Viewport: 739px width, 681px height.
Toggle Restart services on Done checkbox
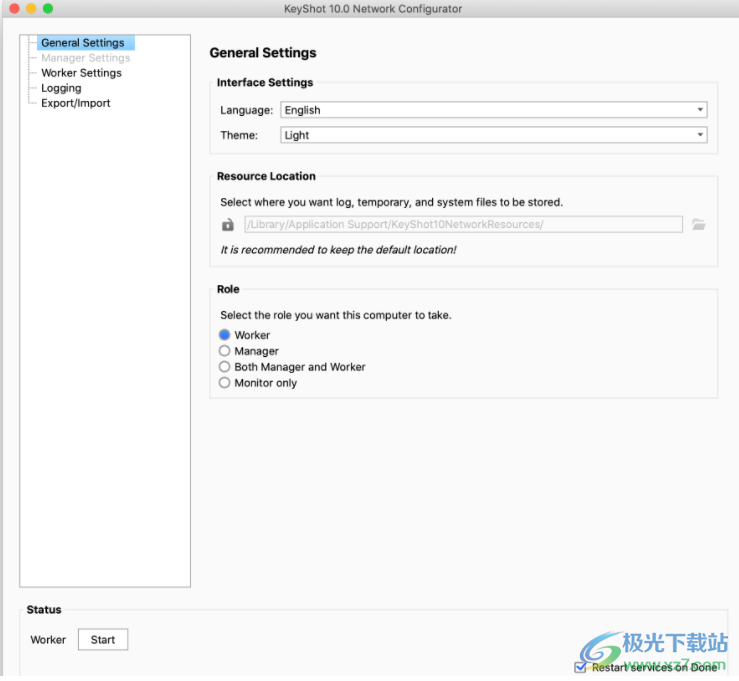point(580,667)
